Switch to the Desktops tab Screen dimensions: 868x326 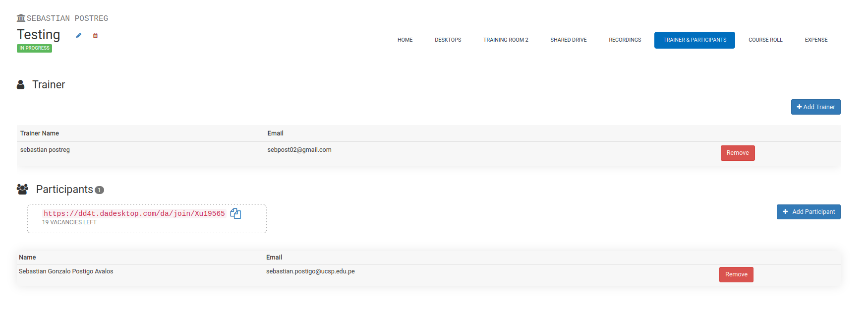[x=448, y=40]
